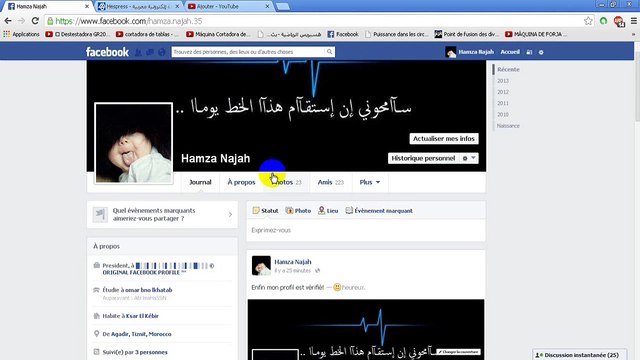Viewport: 640px width, 360px height.
Task: Click post privacy audience icon
Action: click(318, 271)
